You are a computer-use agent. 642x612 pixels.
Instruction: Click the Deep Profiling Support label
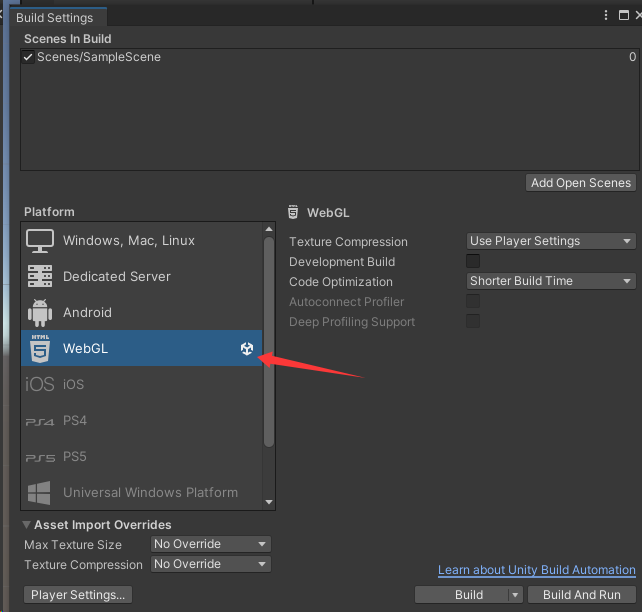pyautogui.click(x=352, y=322)
